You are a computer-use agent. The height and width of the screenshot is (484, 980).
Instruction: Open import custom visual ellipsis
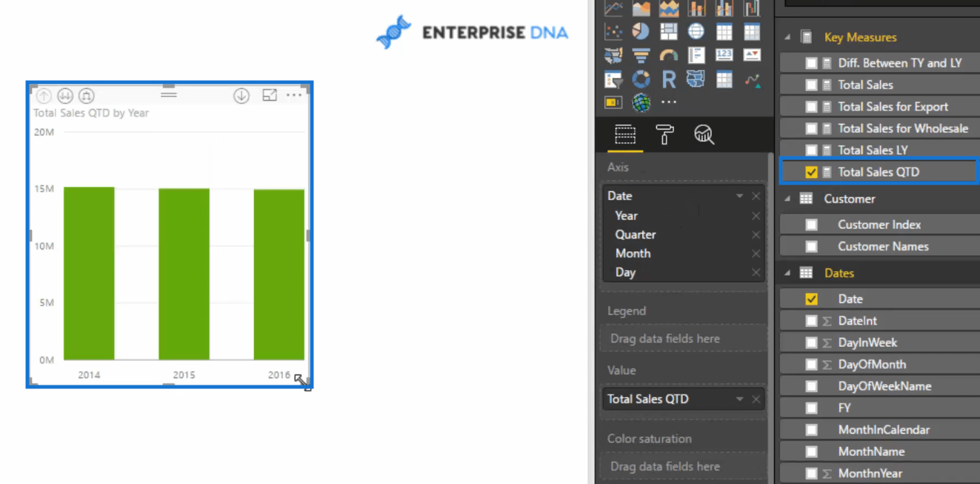(669, 102)
